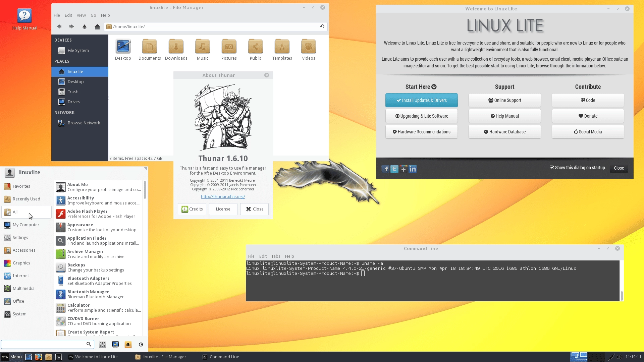
Task: Click the volume icon in system tray
Action: tap(619, 357)
